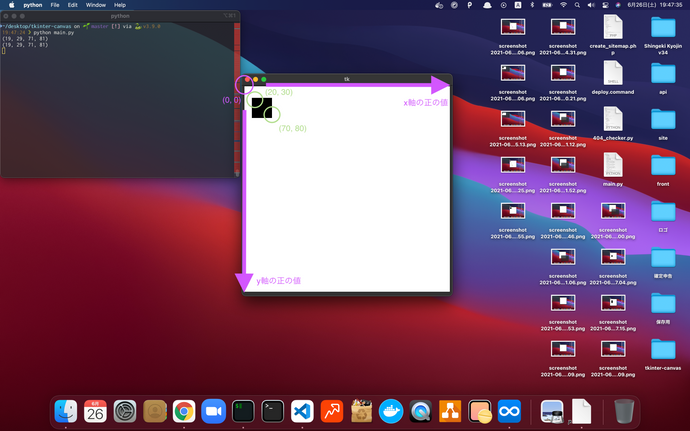Open Control Center in the menu bar
690x431 pixels.
pyautogui.click(x=605, y=5)
